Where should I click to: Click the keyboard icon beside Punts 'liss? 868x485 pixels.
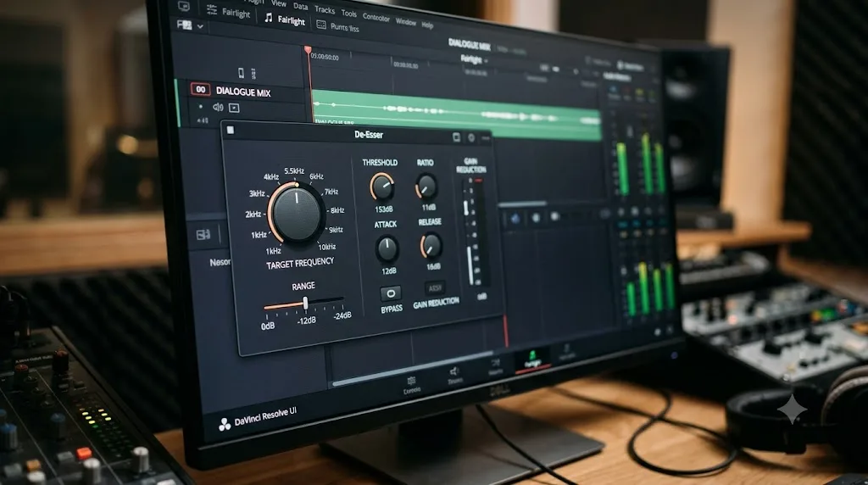[x=321, y=25]
